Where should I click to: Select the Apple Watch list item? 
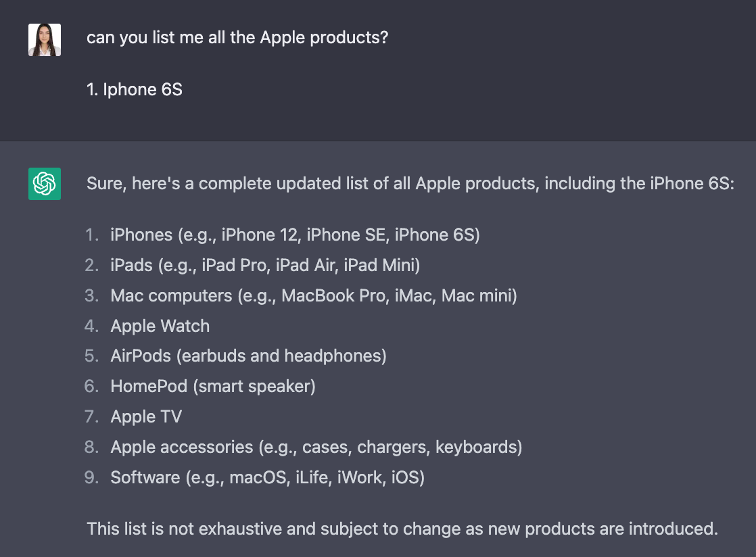pyautogui.click(x=160, y=326)
